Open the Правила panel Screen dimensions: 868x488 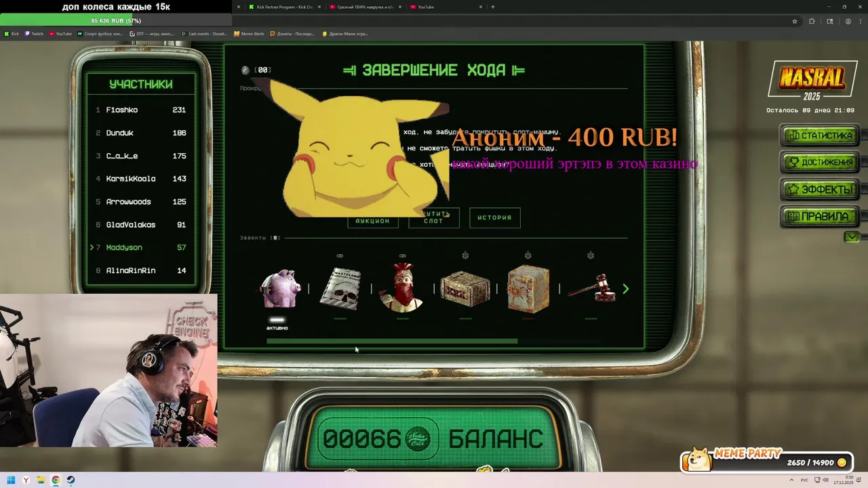(x=819, y=217)
